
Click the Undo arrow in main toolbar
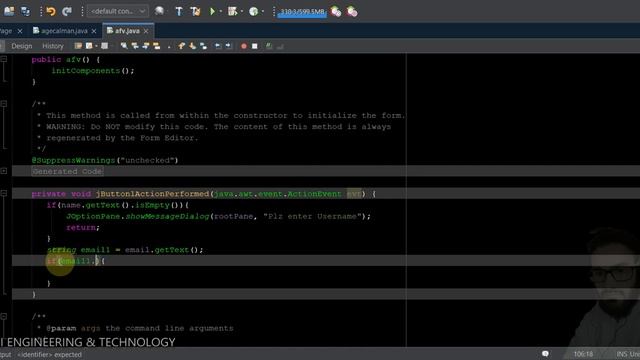(51, 11)
